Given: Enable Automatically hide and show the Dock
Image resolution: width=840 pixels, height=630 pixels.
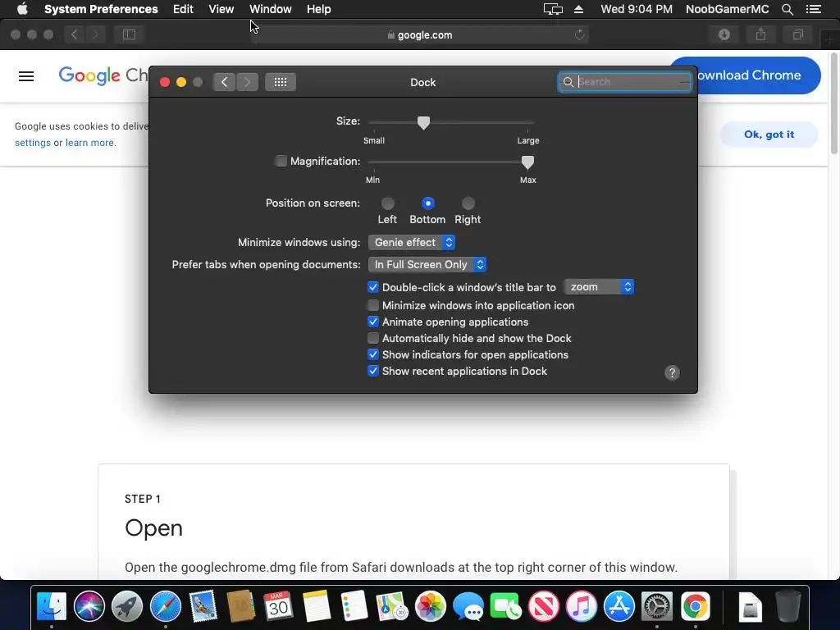Looking at the screenshot, I should (x=373, y=338).
